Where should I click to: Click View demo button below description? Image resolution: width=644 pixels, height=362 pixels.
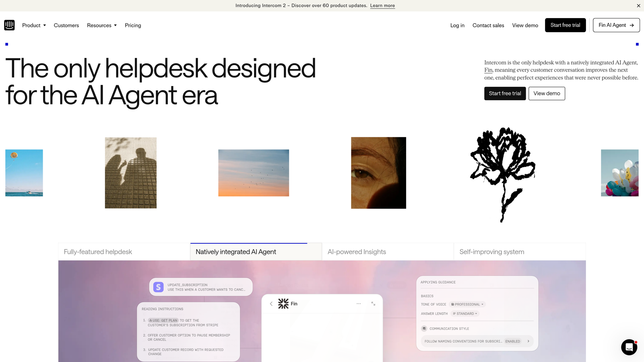pos(547,93)
